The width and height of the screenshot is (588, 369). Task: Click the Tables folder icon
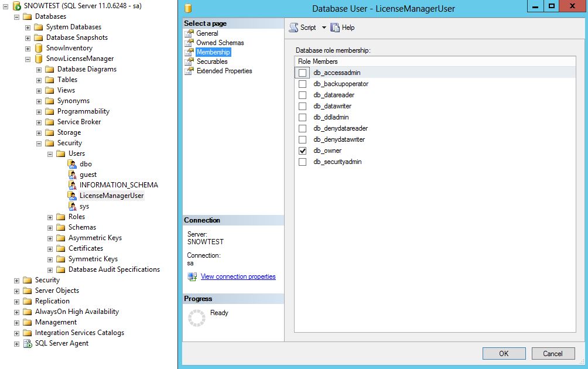coord(50,80)
